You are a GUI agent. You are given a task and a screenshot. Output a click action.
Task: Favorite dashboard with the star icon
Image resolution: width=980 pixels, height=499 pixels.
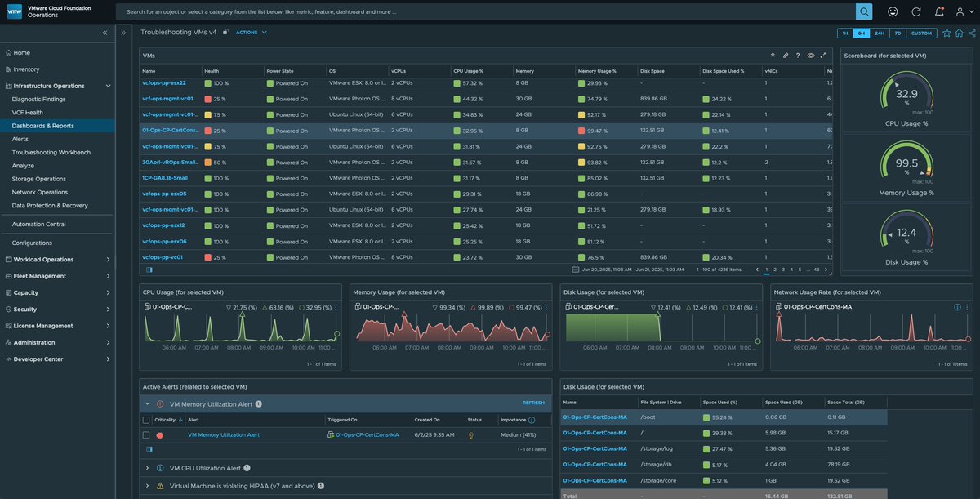(x=947, y=33)
